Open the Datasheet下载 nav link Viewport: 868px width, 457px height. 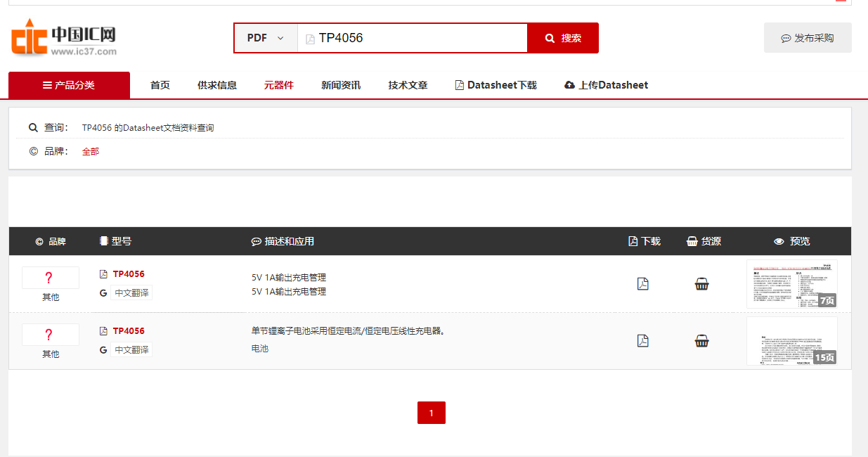tap(496, 85)
